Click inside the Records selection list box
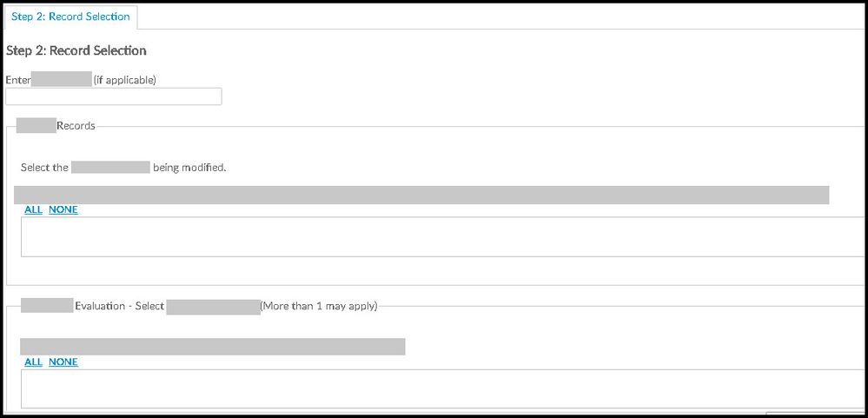The width and height of the screenshot is (868, 418). (434, 236)
